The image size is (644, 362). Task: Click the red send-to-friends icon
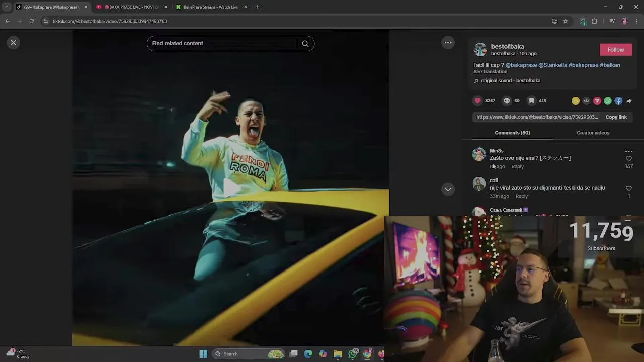click(597, 101)
